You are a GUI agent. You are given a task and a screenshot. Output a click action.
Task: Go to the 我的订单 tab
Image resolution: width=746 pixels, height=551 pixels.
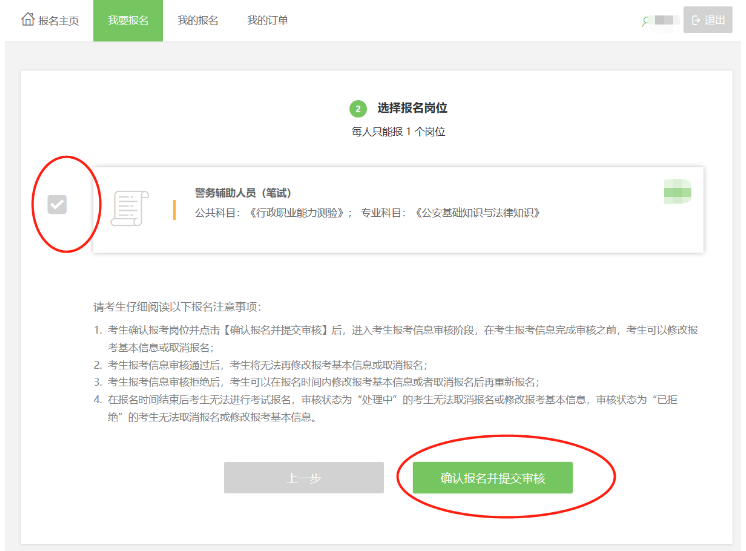pos(267,20)
